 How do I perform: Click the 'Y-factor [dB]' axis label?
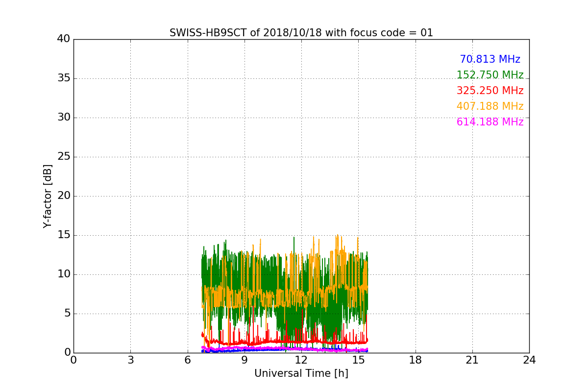click(x=48, y=196)
